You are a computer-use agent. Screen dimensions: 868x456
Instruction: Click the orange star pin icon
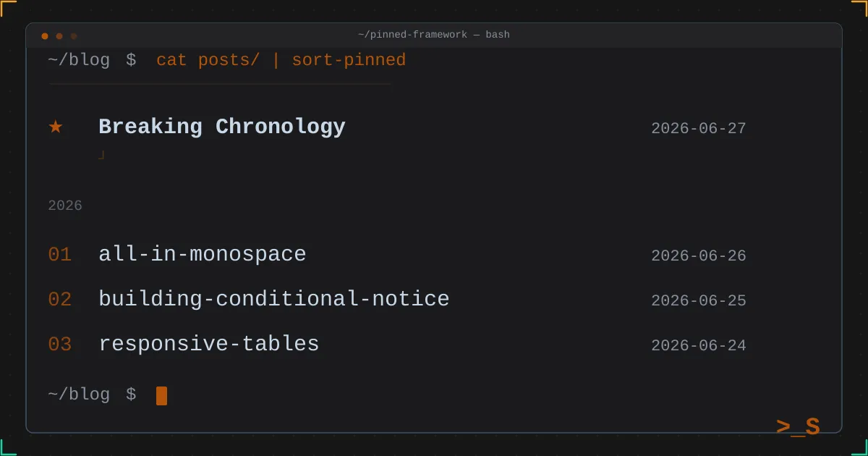point(56,127)
